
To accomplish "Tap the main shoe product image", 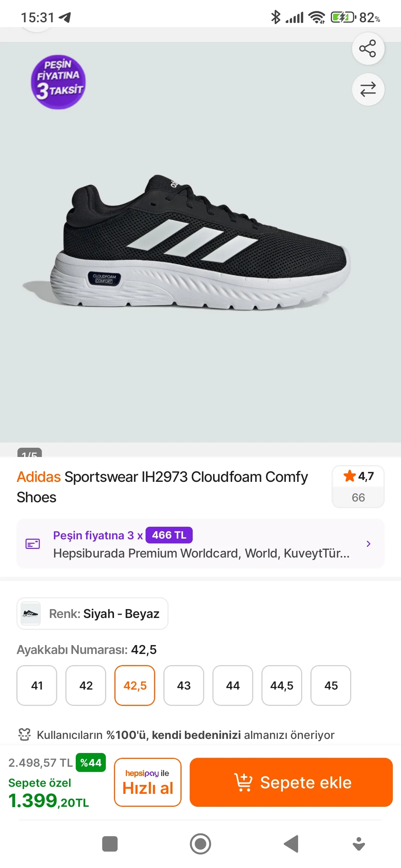I will [x=200, y=242].
